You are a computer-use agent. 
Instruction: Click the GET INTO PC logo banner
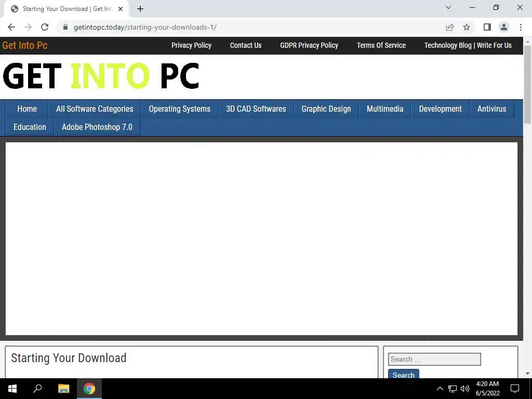coord(101,76)
